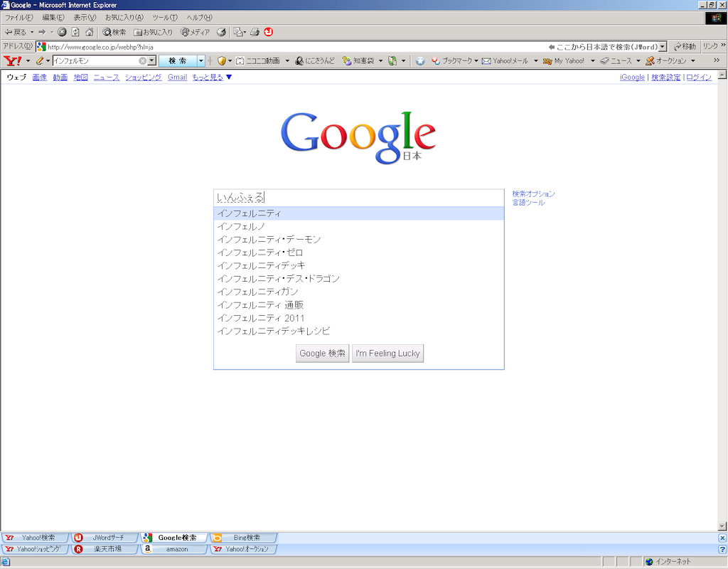Open the 画像 images link

40,77
